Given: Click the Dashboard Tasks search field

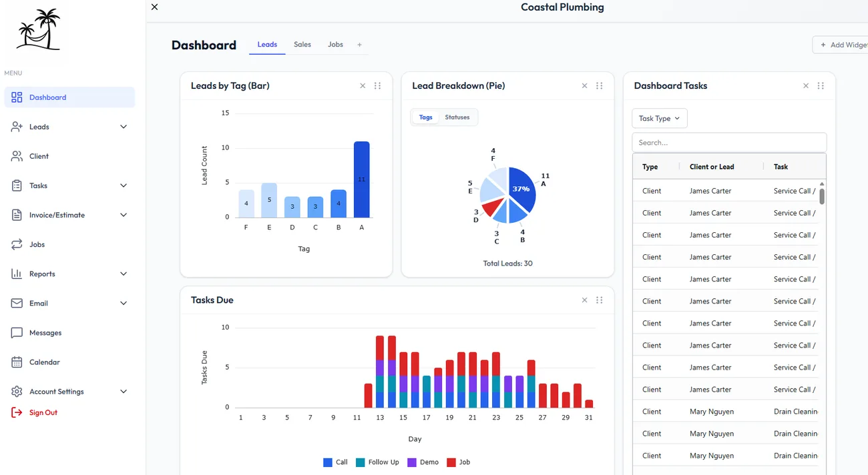Looking at the screenshot, I should point(729,142).
